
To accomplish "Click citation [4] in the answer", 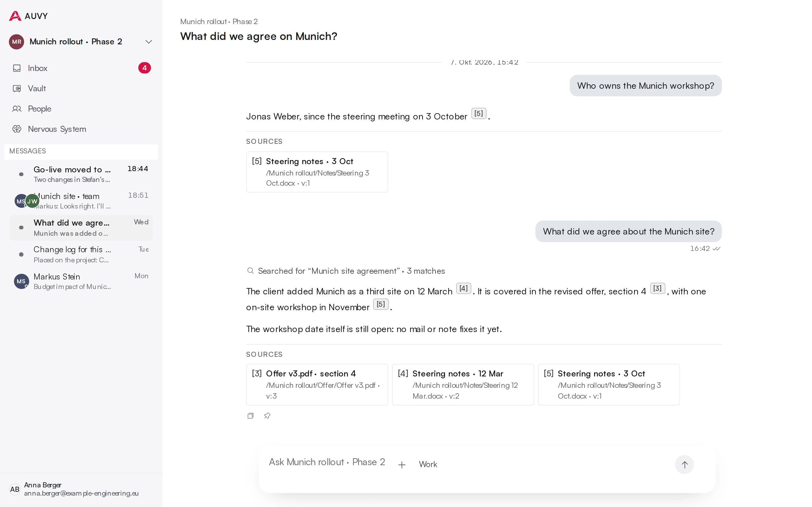I will [x=463, y=288].
